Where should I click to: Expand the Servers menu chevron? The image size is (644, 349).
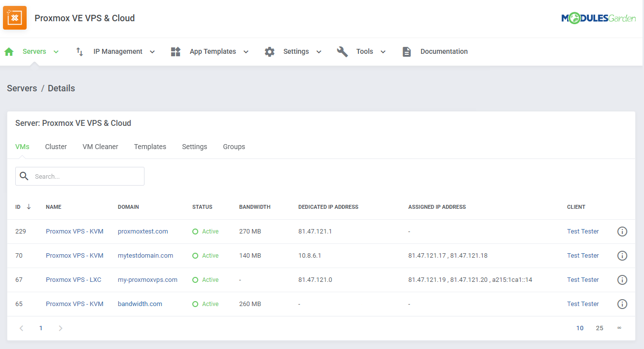[56, 52]
